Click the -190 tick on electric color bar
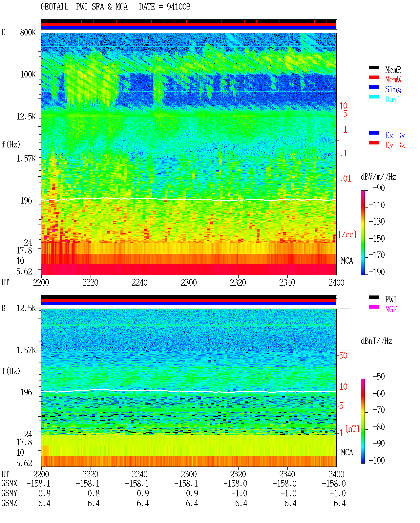The width and height of the screenshot is (420, 523). pos(377,272)
